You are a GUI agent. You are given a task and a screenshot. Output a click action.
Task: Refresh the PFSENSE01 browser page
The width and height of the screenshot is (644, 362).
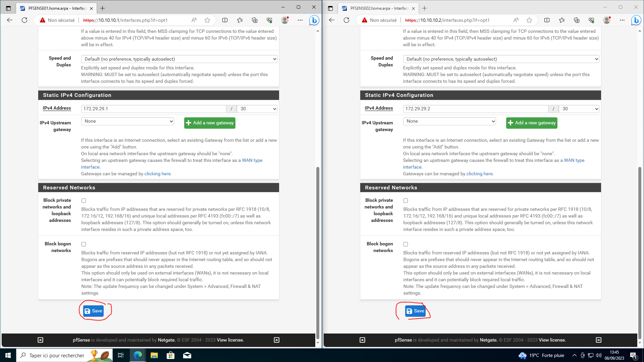pyautogui.click(x=24, y=20)
